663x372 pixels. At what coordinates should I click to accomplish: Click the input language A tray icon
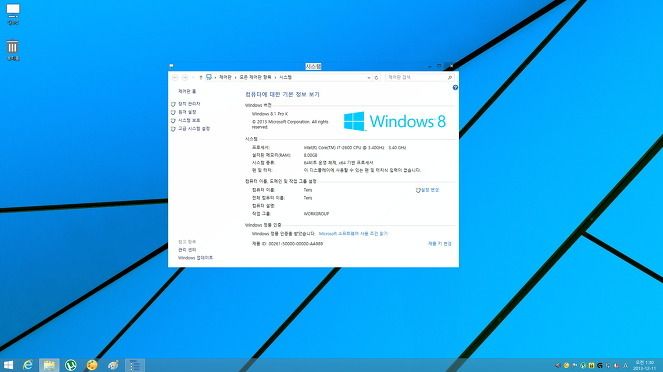626,365
